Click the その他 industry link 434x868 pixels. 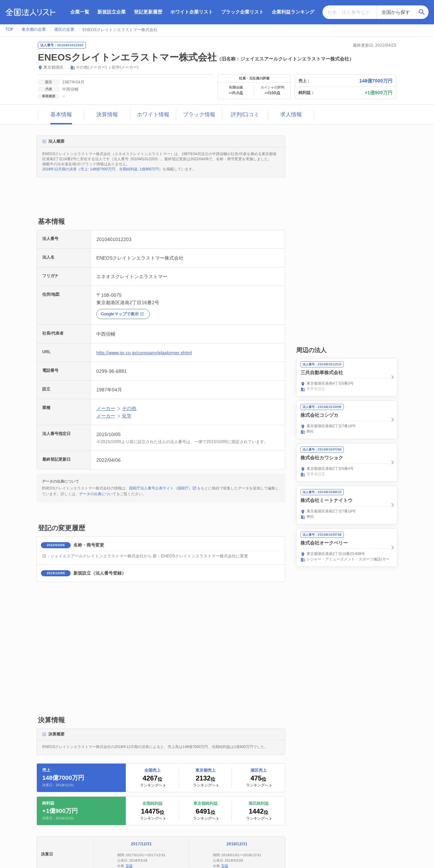(129, 408)
